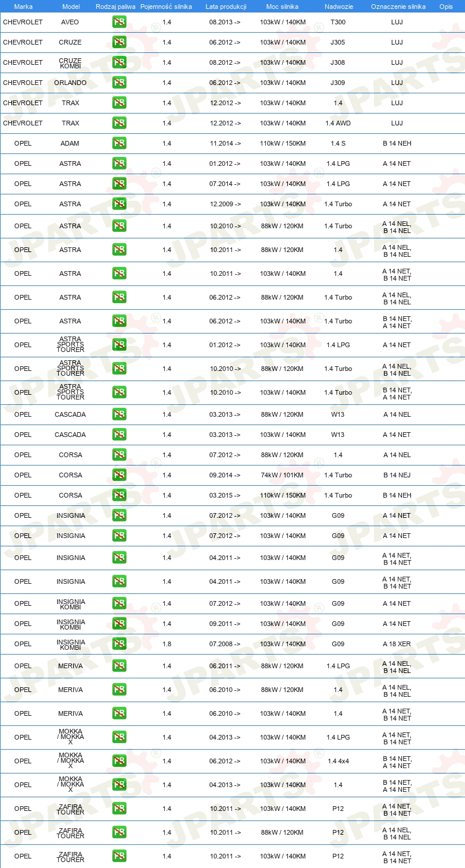Image resolution: width=465 pixels, height=868 pixels.
Task: Click the J309 body cell
Action: [x=338, y=83]
